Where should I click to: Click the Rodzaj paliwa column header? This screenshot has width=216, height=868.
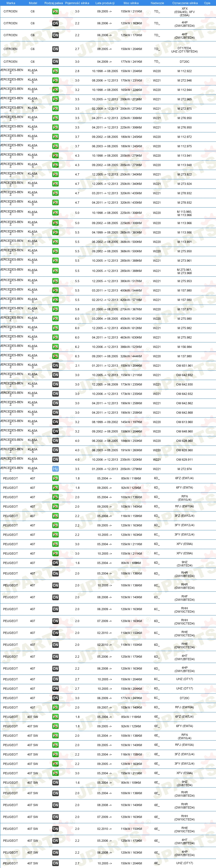coord(54,3)
